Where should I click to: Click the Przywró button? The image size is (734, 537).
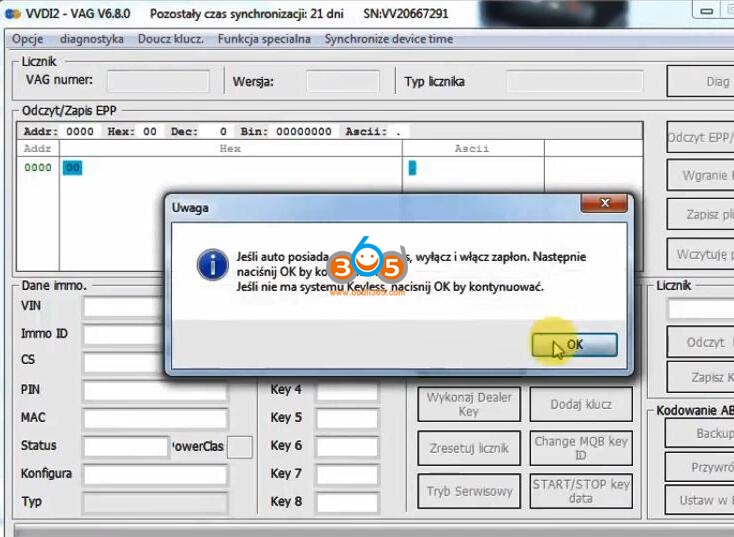(700, 467)
